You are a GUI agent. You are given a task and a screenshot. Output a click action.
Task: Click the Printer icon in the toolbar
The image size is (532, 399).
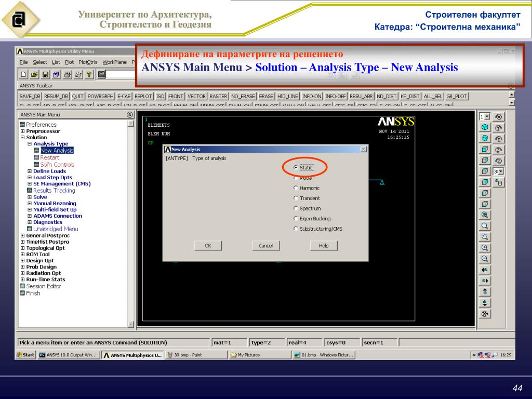click(67, 74)
